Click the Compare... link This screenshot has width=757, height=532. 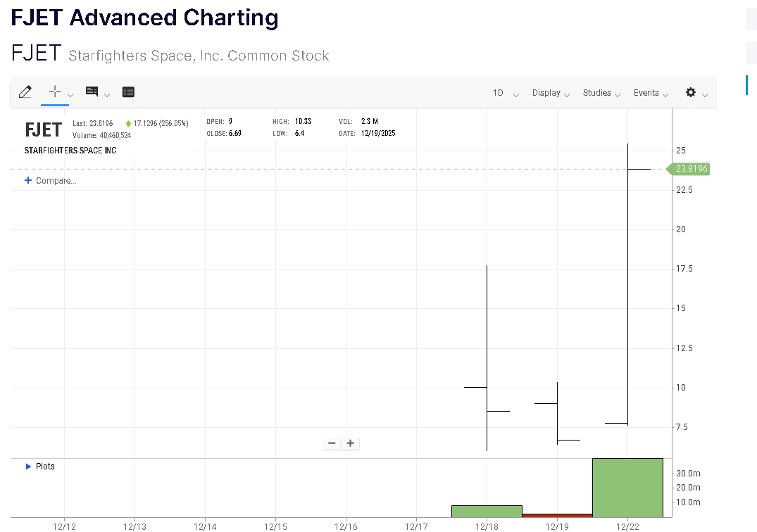tap(56, 181)
